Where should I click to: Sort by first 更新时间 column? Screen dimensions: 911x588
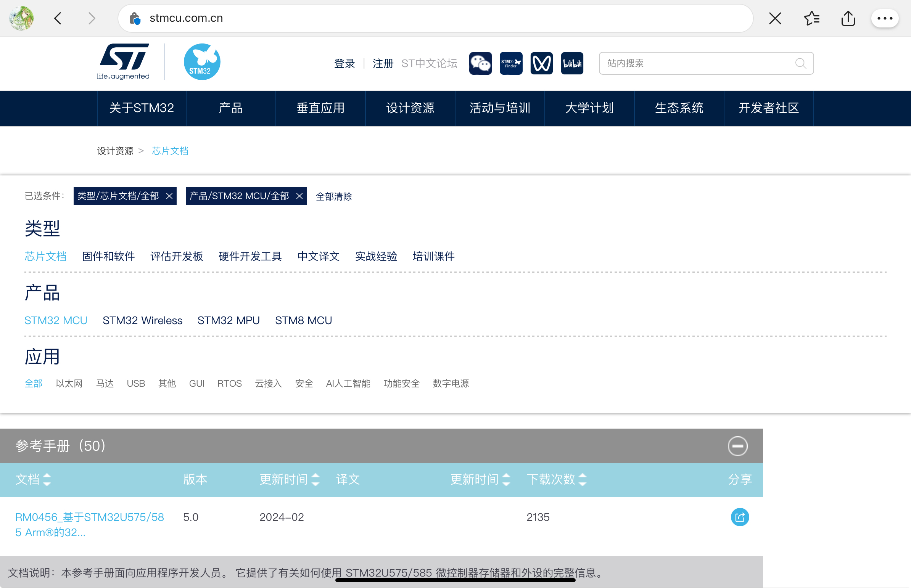315,480
